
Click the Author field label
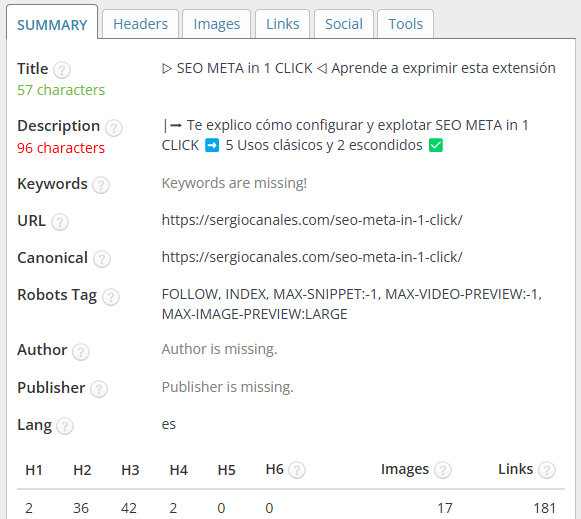tap(42, 350)
